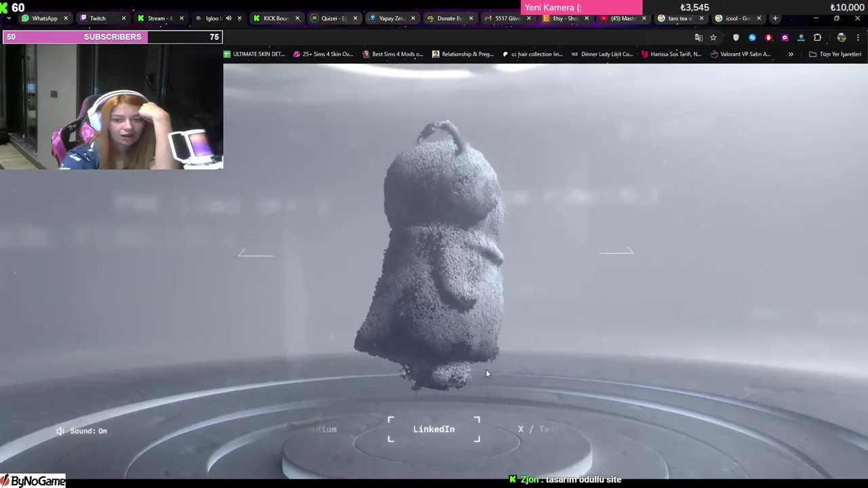Close the Etsy tab
The height and width of the screenshot is (488, 868).
[x=587, y=18]
